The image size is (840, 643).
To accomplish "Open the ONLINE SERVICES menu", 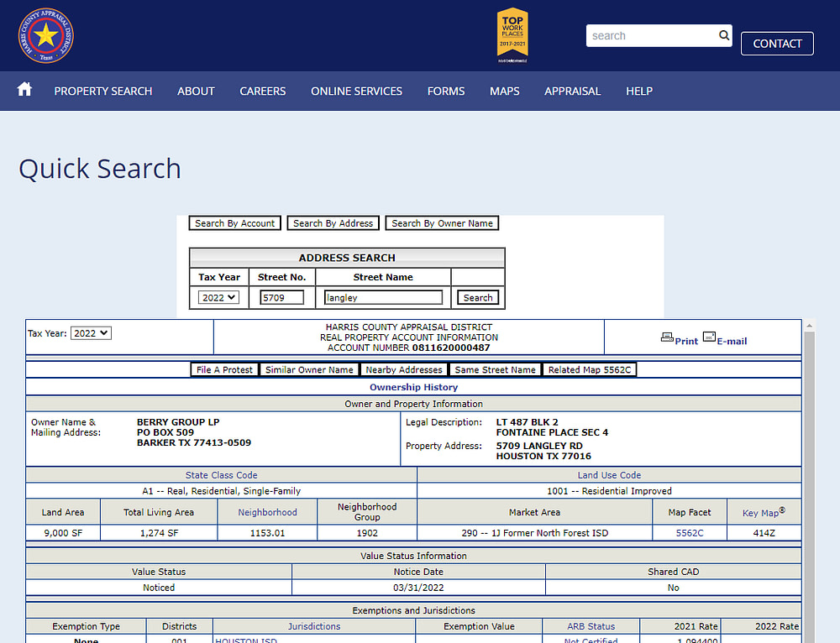I will [x=356, y=91].
